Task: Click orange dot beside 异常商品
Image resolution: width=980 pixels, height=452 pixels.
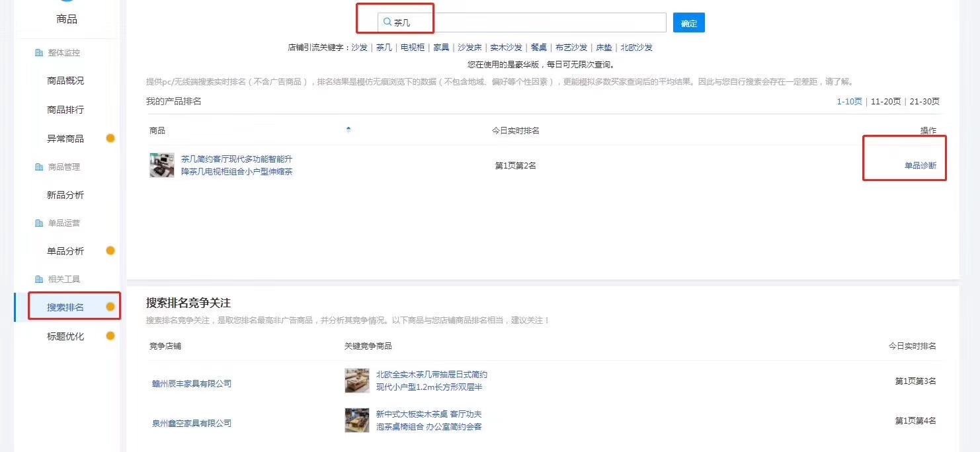Action: (x=110, y=138)
